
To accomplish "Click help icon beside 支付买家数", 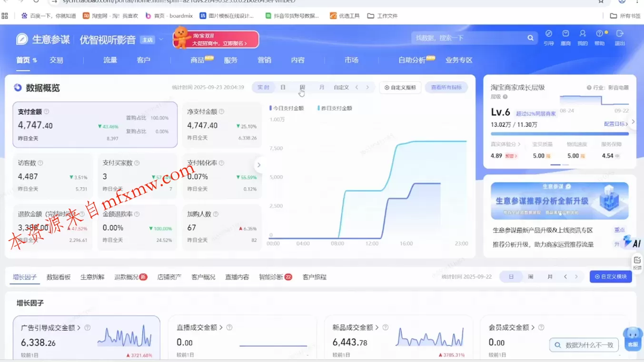I will (137, 163).
